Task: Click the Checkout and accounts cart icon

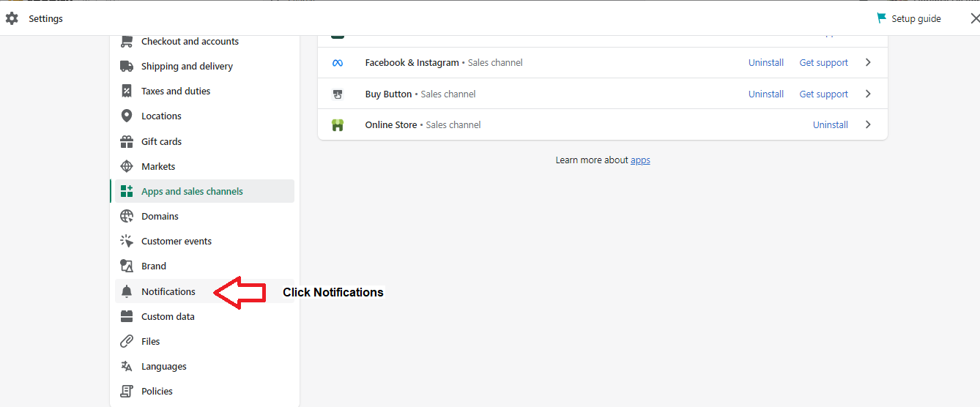Action: [127, 42]
